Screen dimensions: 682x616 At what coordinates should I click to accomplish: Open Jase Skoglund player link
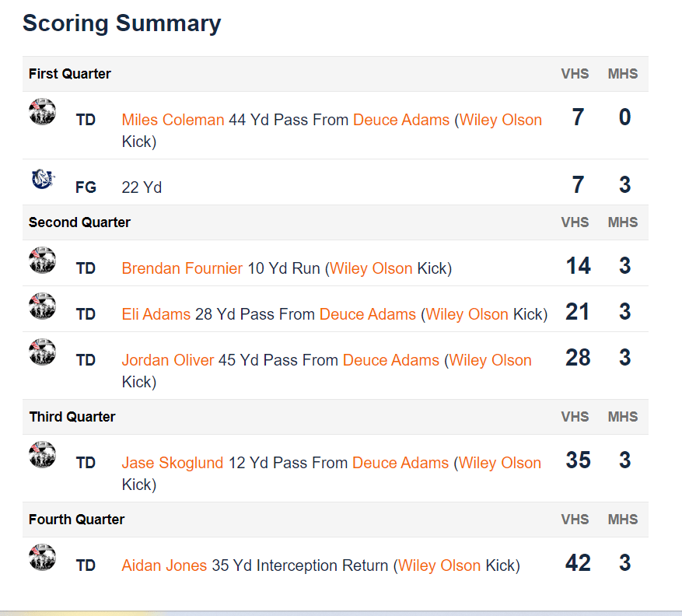172,463
